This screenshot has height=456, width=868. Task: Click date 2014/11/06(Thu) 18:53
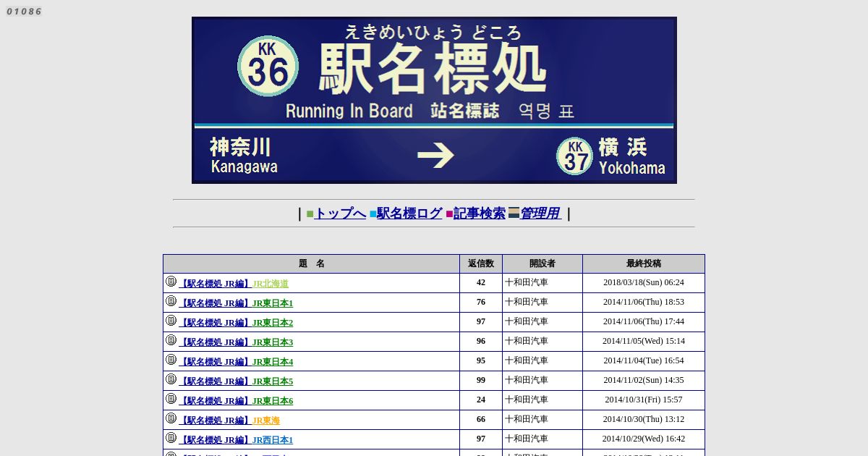pos(644,303)
